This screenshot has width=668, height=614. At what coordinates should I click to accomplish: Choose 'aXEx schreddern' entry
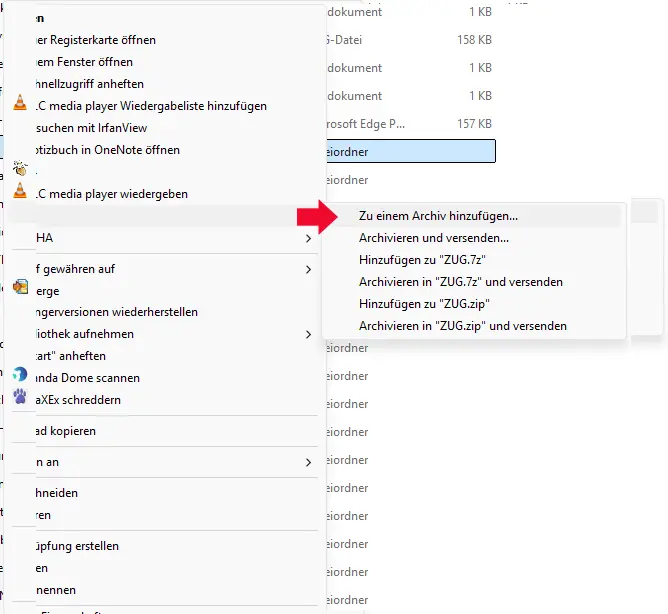[78, 400]
